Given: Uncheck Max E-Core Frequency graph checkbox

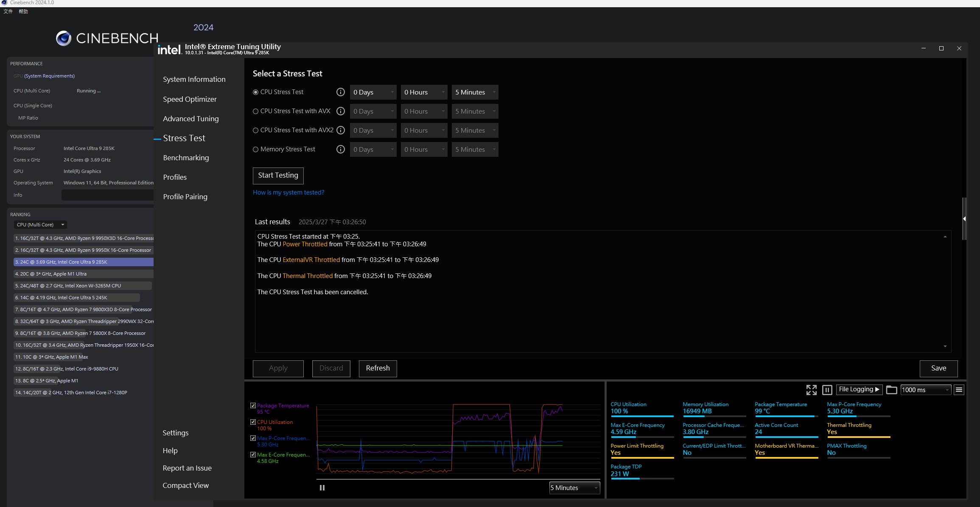Looking at the screenshot, I should pyautogui.click(x=253, y=455).
